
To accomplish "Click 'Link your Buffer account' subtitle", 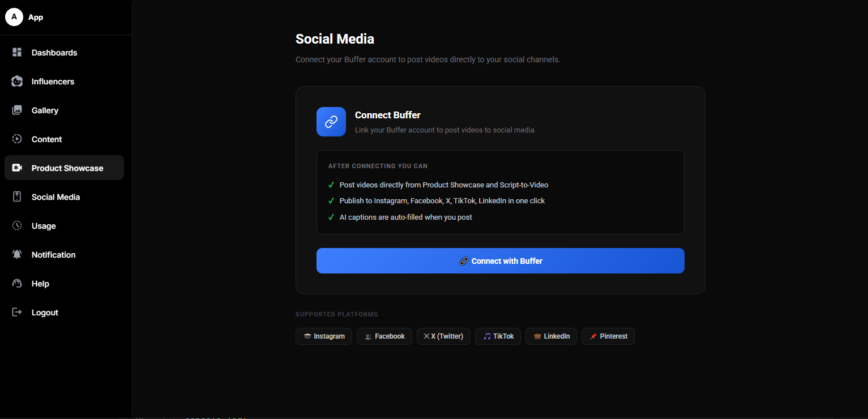I will (444, 130).
